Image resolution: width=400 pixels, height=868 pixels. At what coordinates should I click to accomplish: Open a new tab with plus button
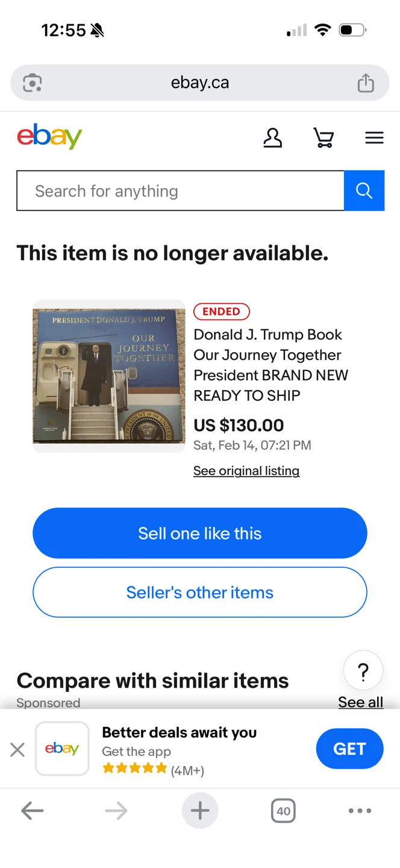[200, 811]
